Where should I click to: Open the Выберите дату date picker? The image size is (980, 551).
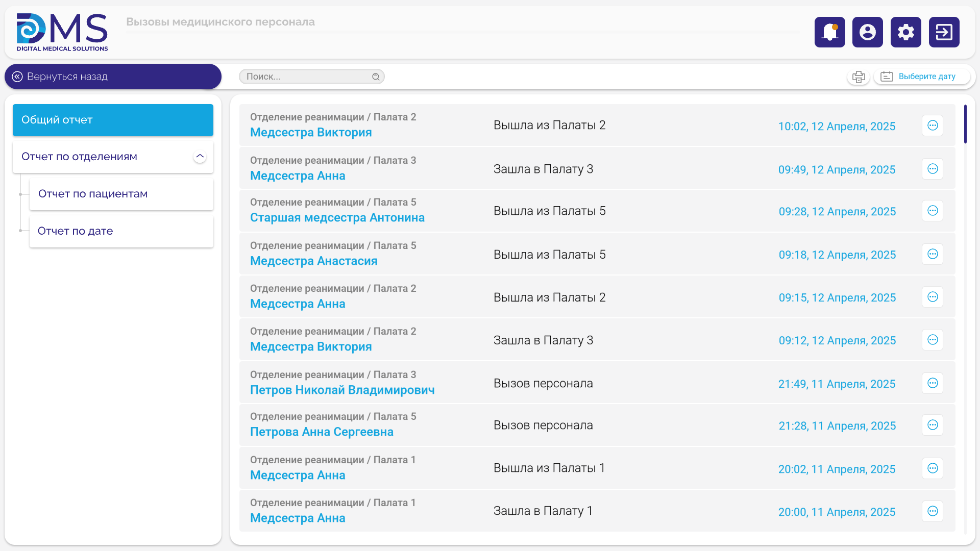pyautogui.click(x=921, y=77)
